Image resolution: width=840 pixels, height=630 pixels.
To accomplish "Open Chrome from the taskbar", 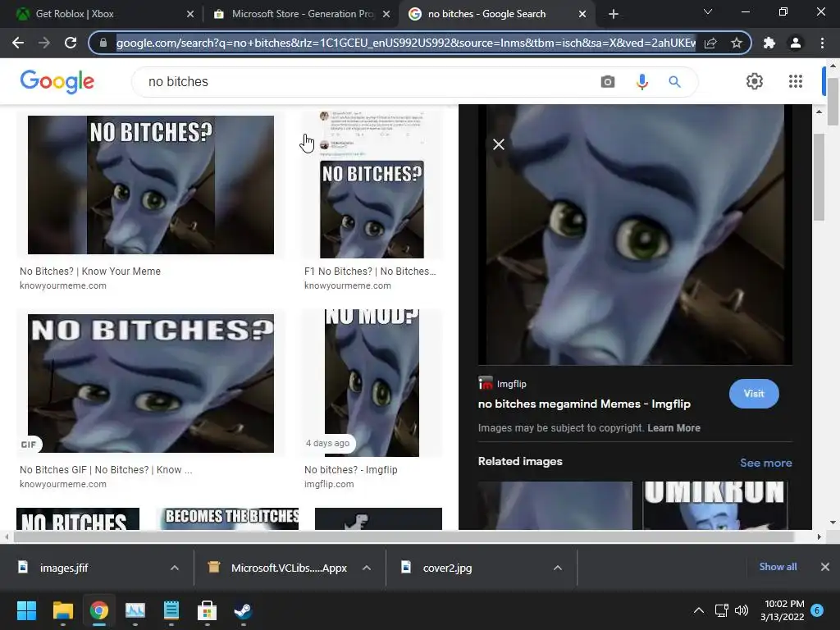I will (x=99, y=610).
